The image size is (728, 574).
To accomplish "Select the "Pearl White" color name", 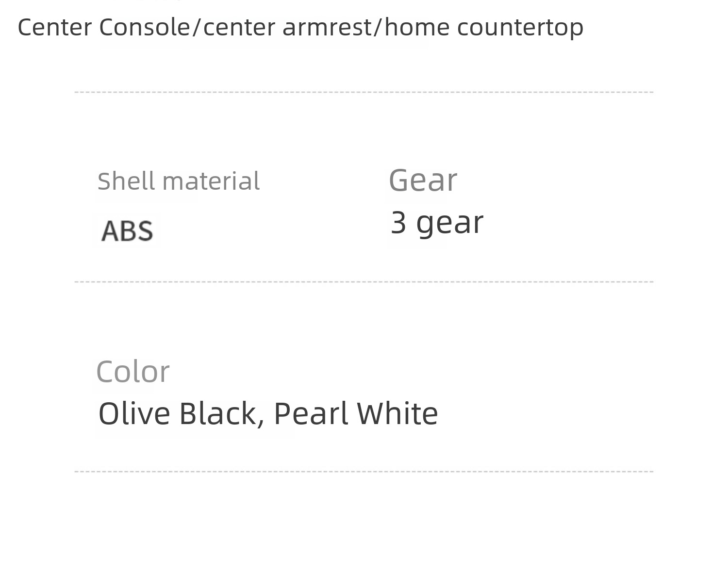I will click(356, 414).
